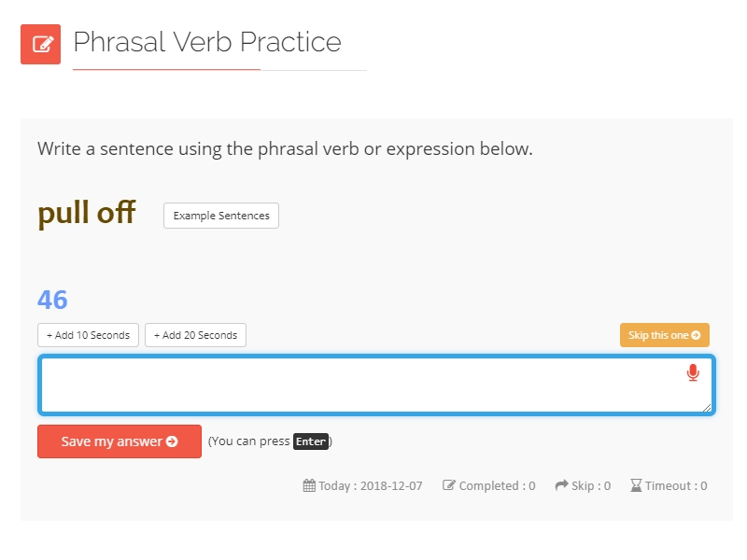Click the countdown timer number 46
The width and height of the screenshot is (747, 560).
pos(52,300)
